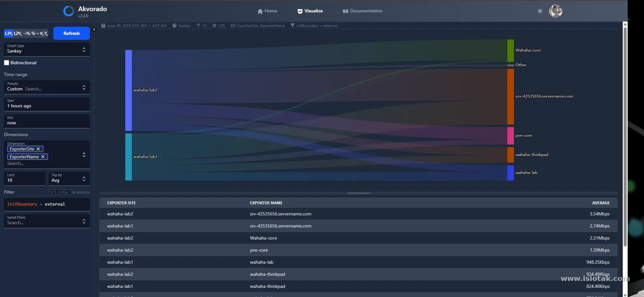Click the scrollbar up arrow
Screen dimensions: 644x297
[625, 24]
